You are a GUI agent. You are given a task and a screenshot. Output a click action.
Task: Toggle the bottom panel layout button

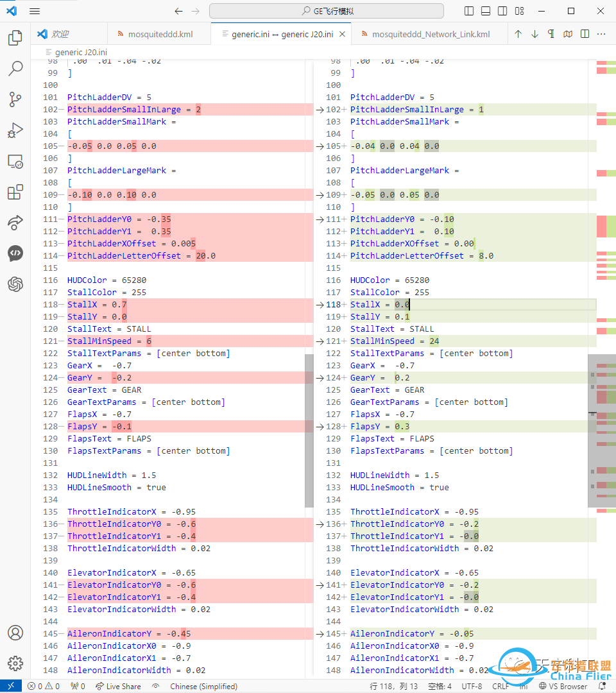click(x=486, y=11)
